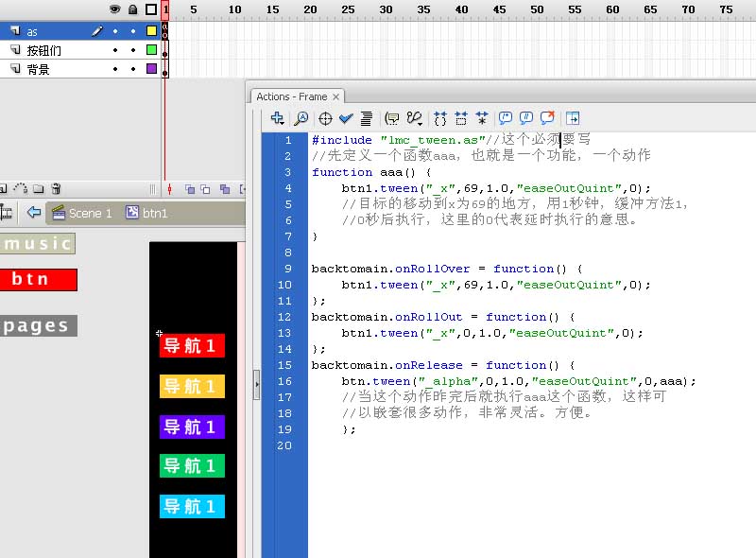The image size is (756, 558).
Task: Click the purple 导航1 button
Action: click(192, 427)
